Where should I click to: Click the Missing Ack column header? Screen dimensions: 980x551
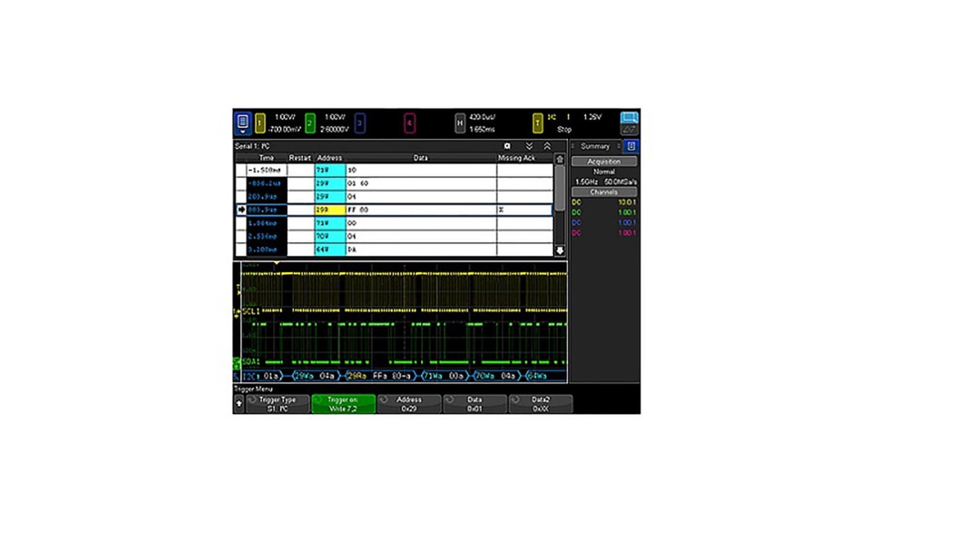click(517, 158)
